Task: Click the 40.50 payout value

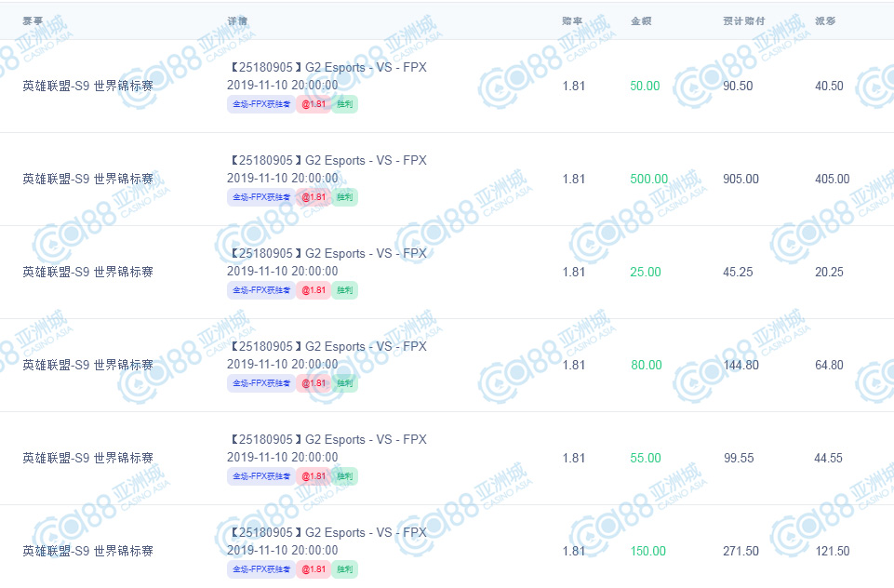Action: tap(829, 87)
